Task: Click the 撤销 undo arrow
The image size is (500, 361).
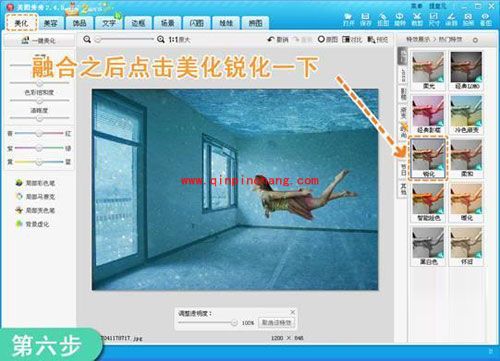Action: point(277,39)
